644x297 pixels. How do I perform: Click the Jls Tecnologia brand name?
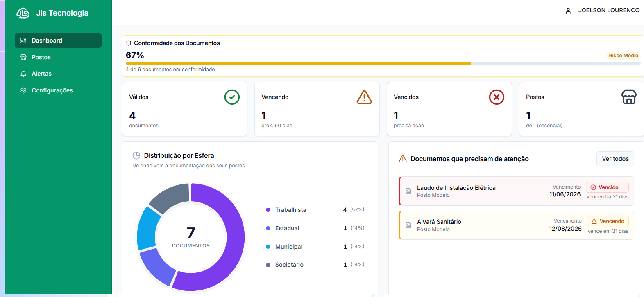pyautogui.click(x=62, y=13)
